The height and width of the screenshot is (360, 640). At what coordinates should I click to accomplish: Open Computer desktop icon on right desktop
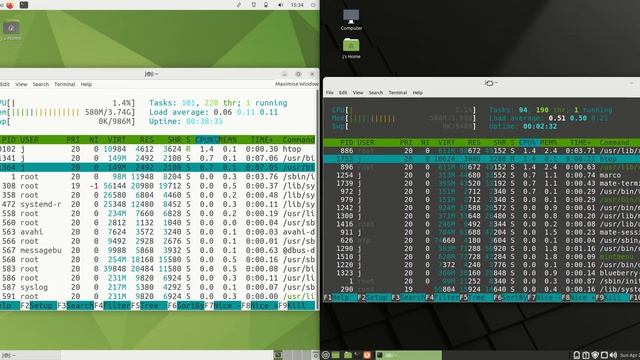coord(351,19)
